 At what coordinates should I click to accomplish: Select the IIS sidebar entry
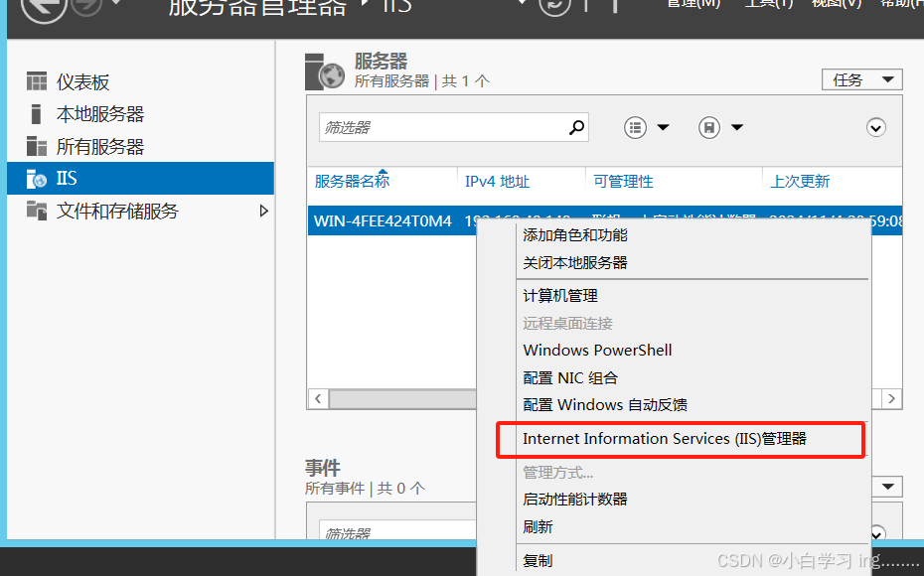point(140,179)
